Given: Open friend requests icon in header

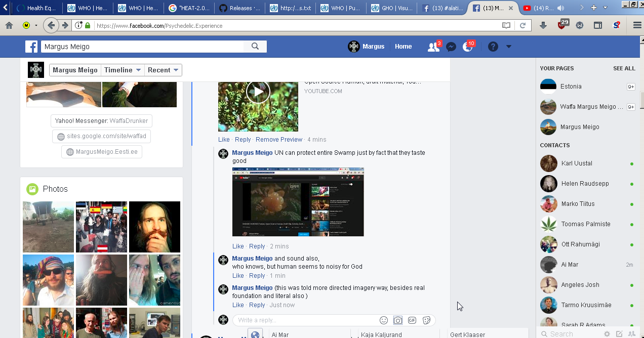Looking at the screenshot, I should (433, 47).
